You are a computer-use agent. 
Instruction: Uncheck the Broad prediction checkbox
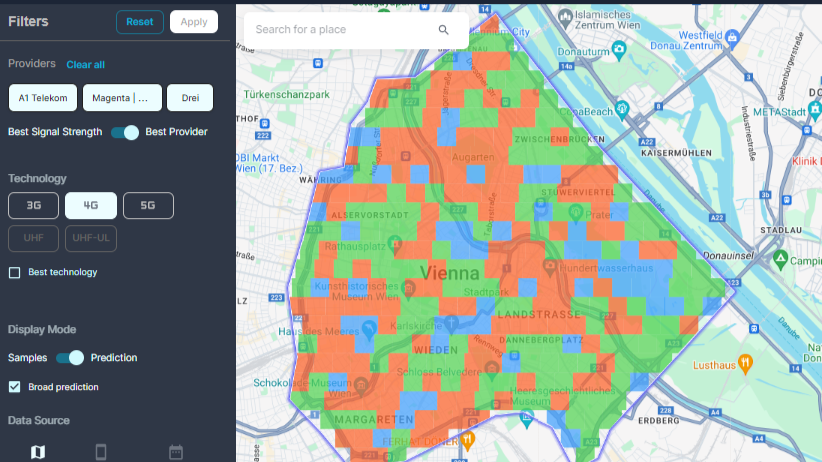coord(14,387)
